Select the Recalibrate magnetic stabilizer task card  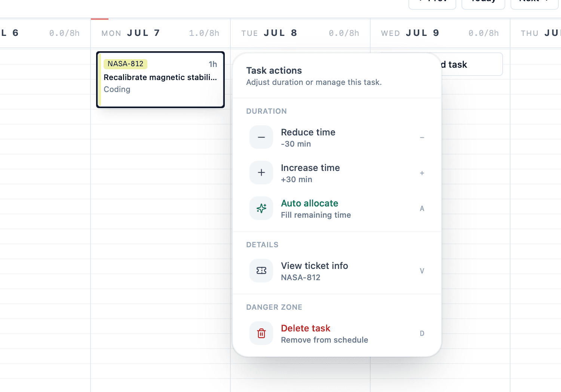point(160,80)
